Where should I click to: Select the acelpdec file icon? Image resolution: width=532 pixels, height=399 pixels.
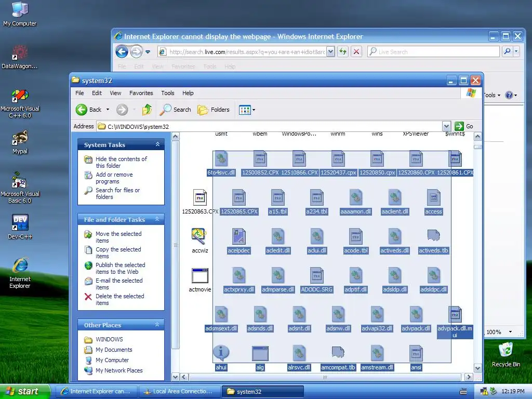tap(239, 237)
